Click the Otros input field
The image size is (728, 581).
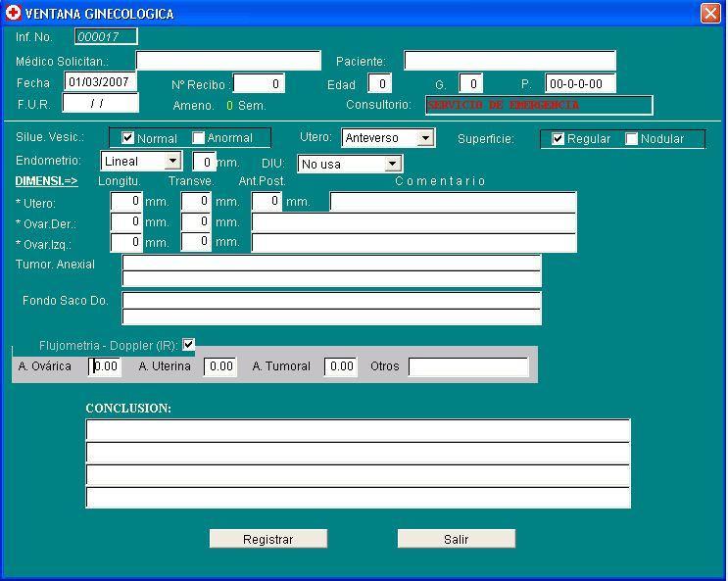coord(468,366)
